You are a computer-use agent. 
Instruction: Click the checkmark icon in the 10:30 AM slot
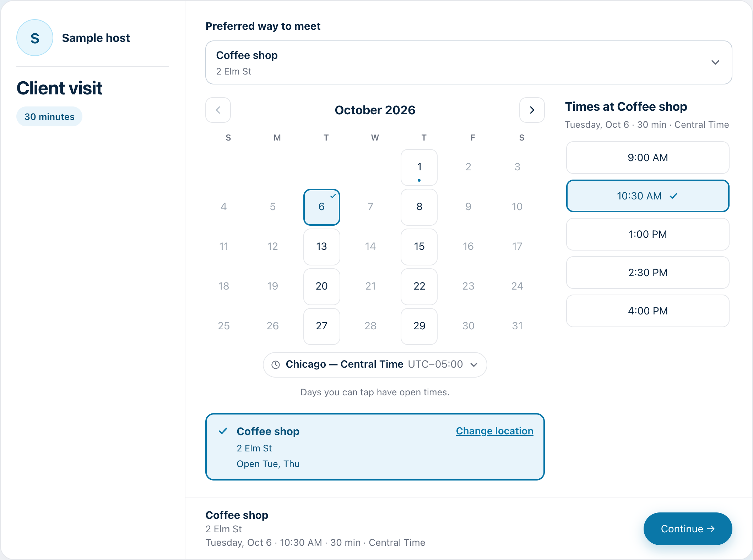[673, 196]
